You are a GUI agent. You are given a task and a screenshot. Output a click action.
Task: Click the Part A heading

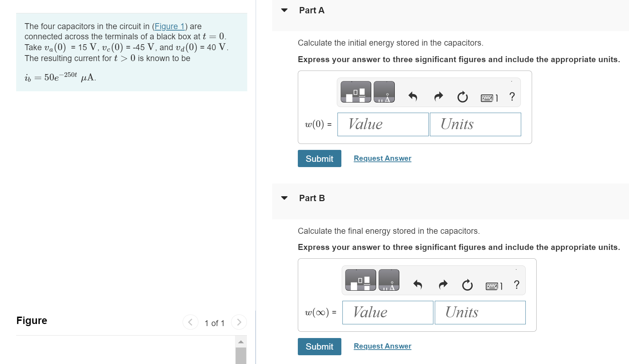pos(311,10)
